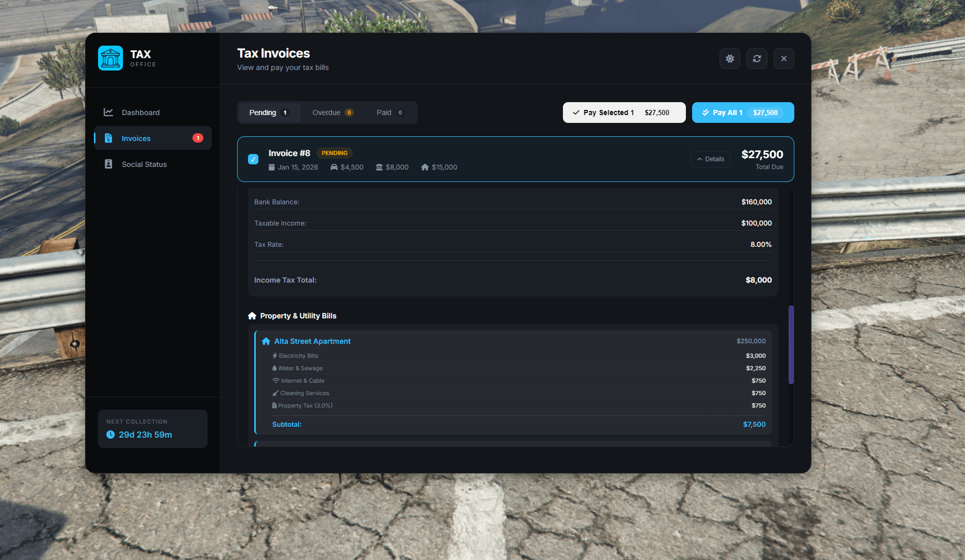Click the car tax icon on Invoice #8
The image size is (965, 560).
[x=334, y=167]
